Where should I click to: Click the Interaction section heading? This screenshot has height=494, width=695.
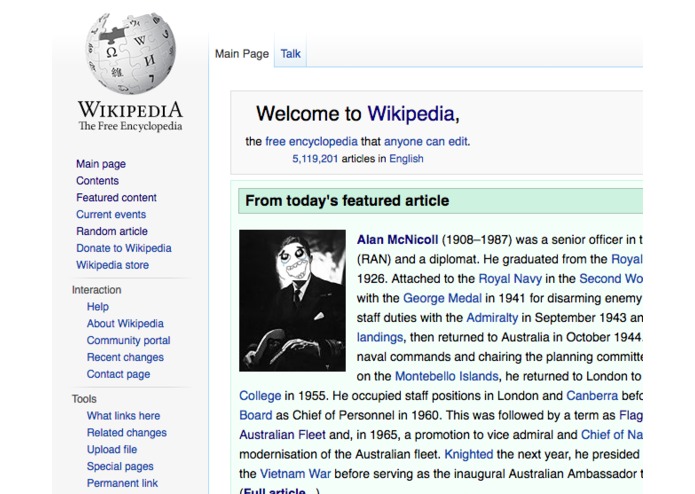tap(97, 290)
